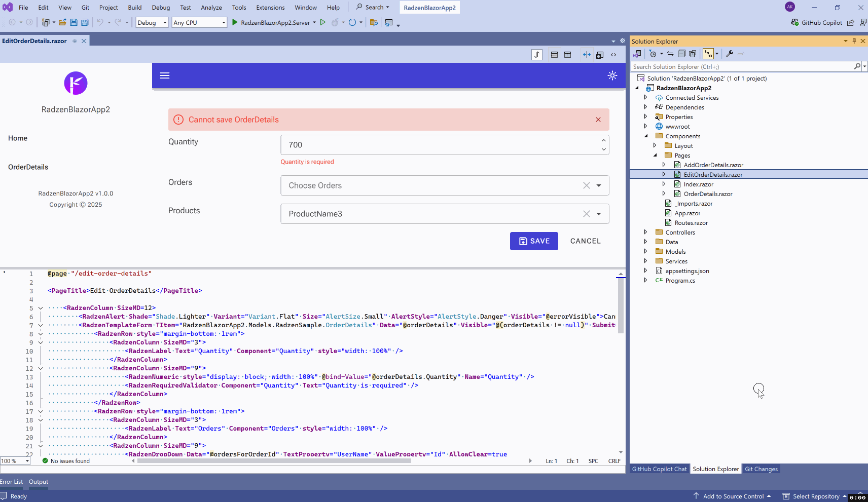Screen dimensions: 868x502
Task: Select the horizontal split layout icon
Action: coord(554,55)
